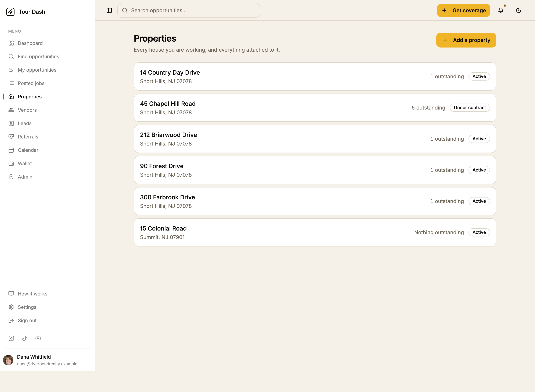Click the Vendors hard hat icon
This screenshot has height=392, width=535.
point(11,110)
